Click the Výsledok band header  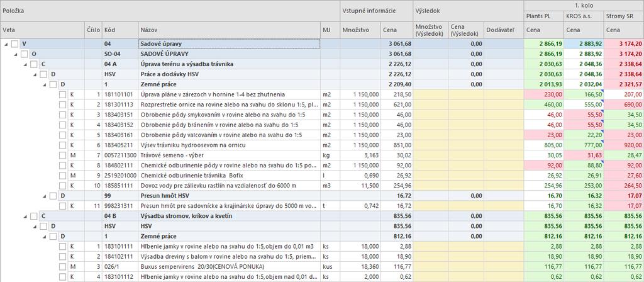click(468, 11)
